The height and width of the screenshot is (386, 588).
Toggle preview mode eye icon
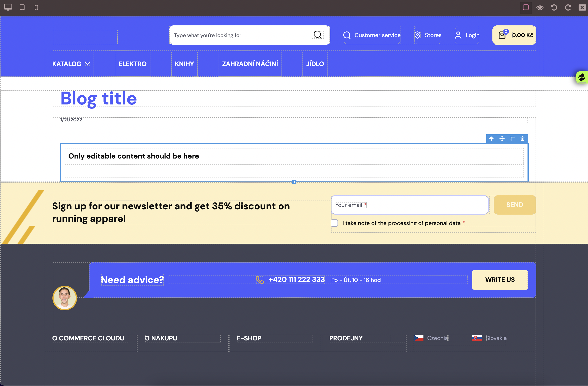tap(540, 8)
